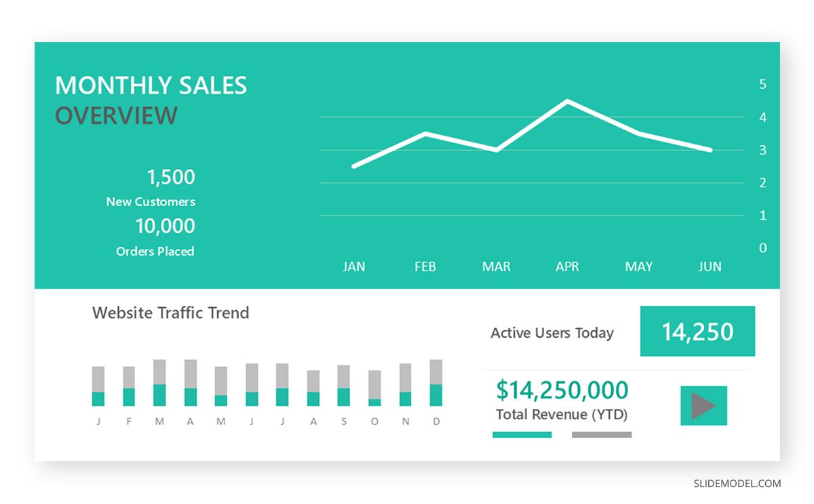The width and height of the screenshot is (814, 504).
Task: Select the 1,500 New Customers figure
Action: (x=171, y=177)
